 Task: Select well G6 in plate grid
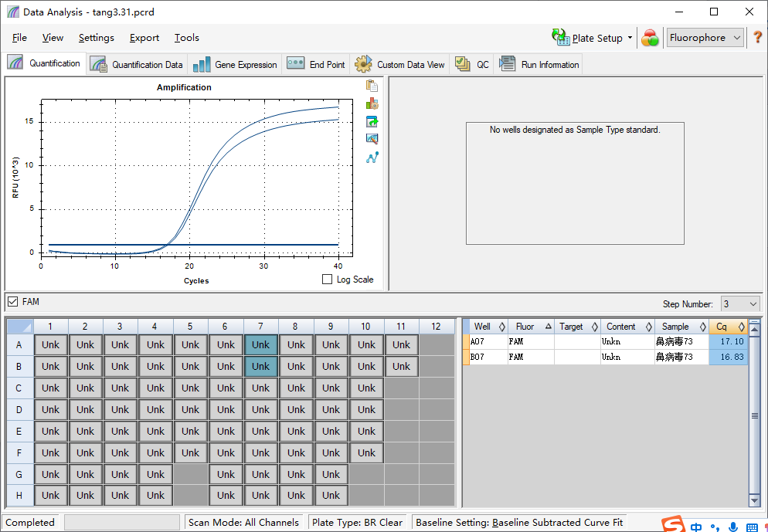click(x=226, y=474)
